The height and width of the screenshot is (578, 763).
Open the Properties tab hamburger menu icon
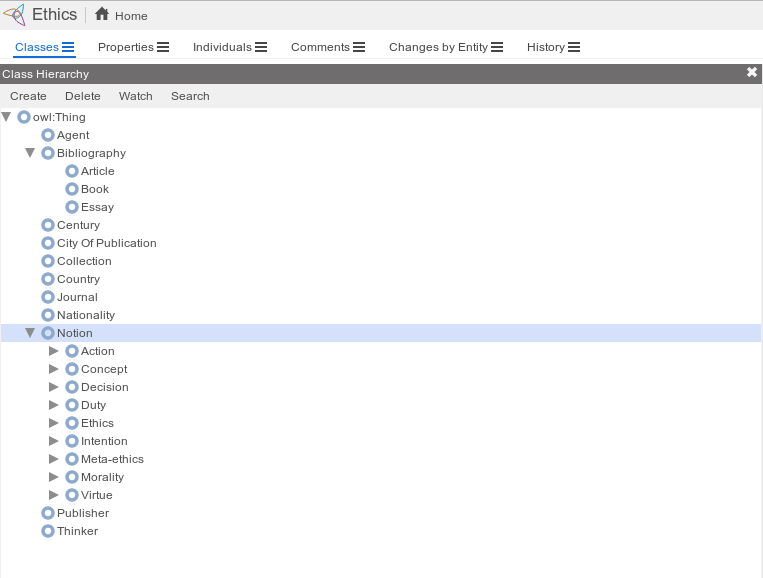click(163, 47)
